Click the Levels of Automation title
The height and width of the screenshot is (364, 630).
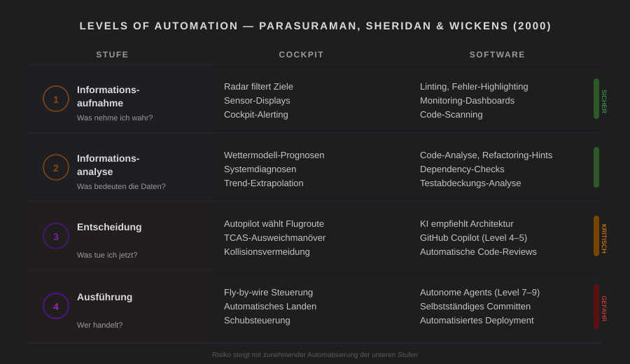[x=315, y=26]
